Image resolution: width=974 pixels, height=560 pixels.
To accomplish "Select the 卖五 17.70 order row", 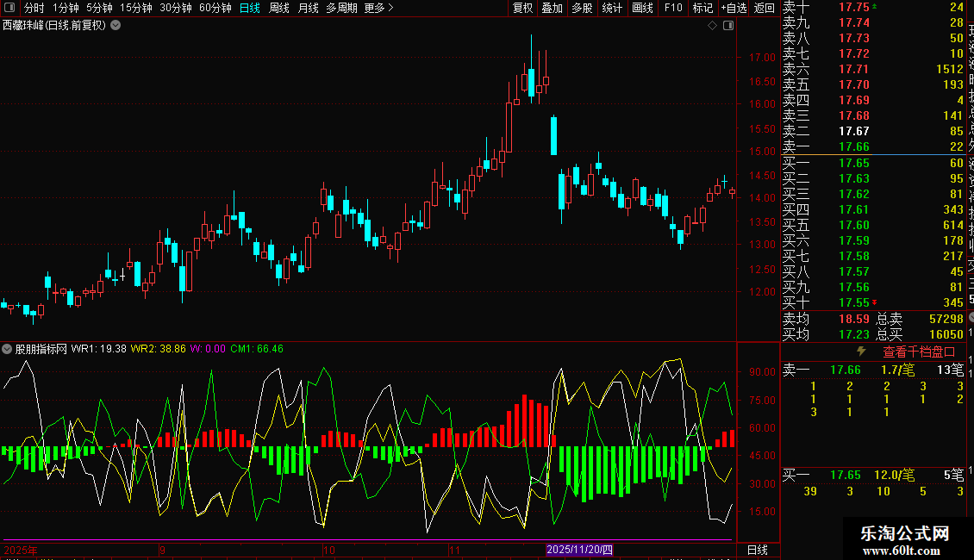I will (x=873, y=84).
